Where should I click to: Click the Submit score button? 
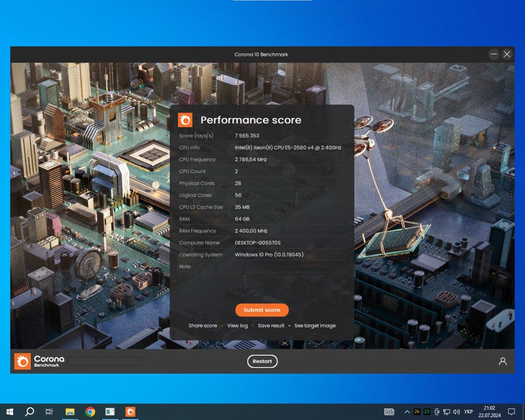pos(262,310)
